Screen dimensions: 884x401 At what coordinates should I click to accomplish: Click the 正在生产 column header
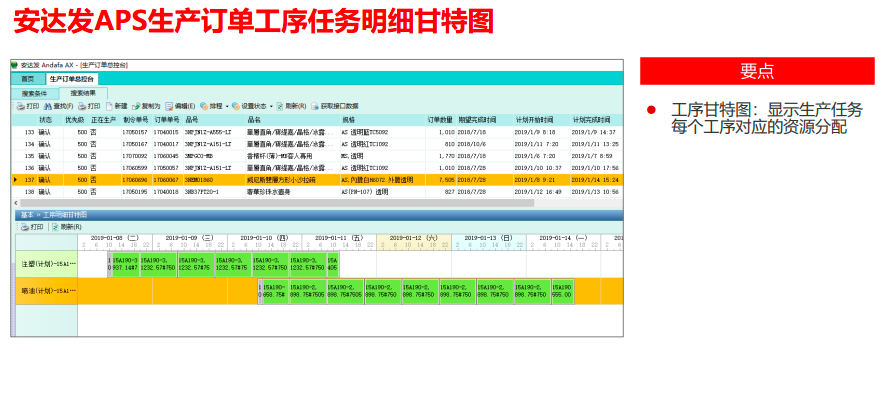point(104,120)
